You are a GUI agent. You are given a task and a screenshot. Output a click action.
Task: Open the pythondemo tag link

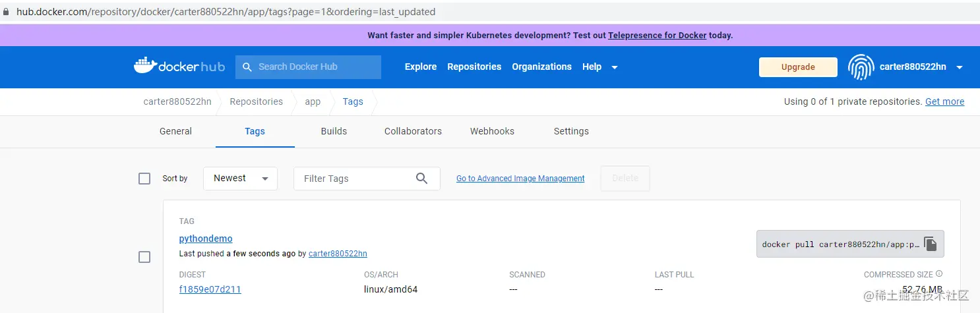206,239
